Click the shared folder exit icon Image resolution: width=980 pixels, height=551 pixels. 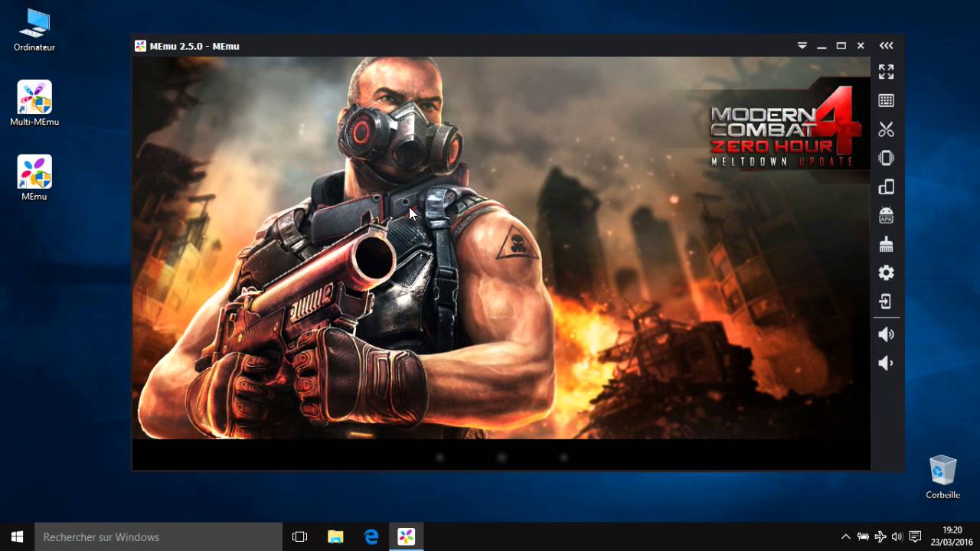coord(886,302)
